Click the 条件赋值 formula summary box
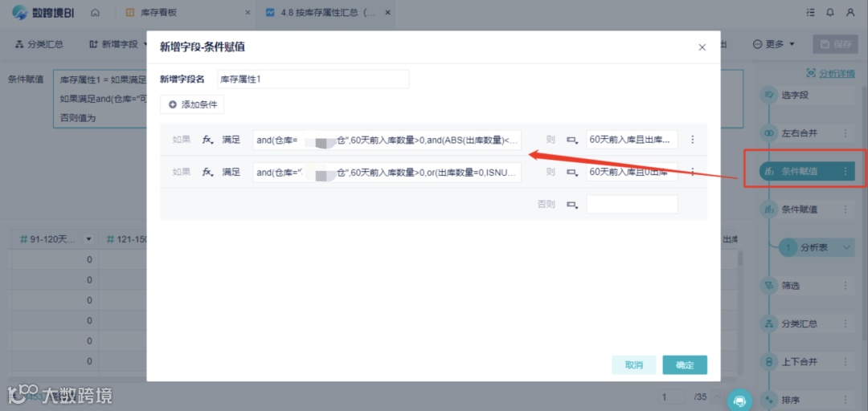The height and width of the screenshot is (411, 868). [100, 99]
